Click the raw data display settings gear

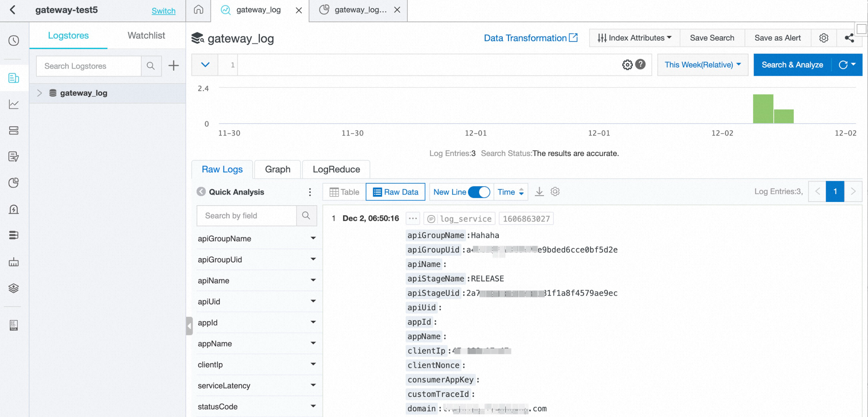click(x=555, y=192)
